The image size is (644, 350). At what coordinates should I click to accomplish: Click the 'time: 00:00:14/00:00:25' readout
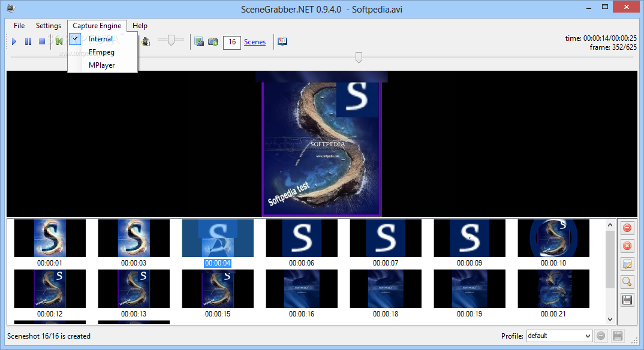click(x=601, y=38)
